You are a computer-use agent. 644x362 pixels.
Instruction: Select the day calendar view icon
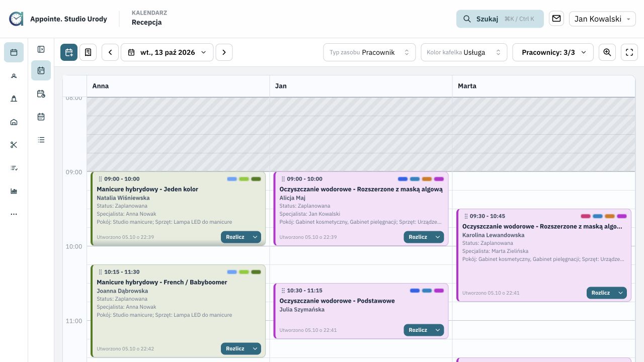pos(41,70)
